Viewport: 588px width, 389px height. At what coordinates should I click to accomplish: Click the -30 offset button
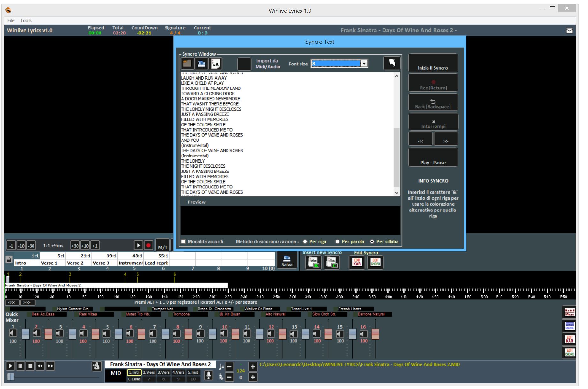click(31, 246)
